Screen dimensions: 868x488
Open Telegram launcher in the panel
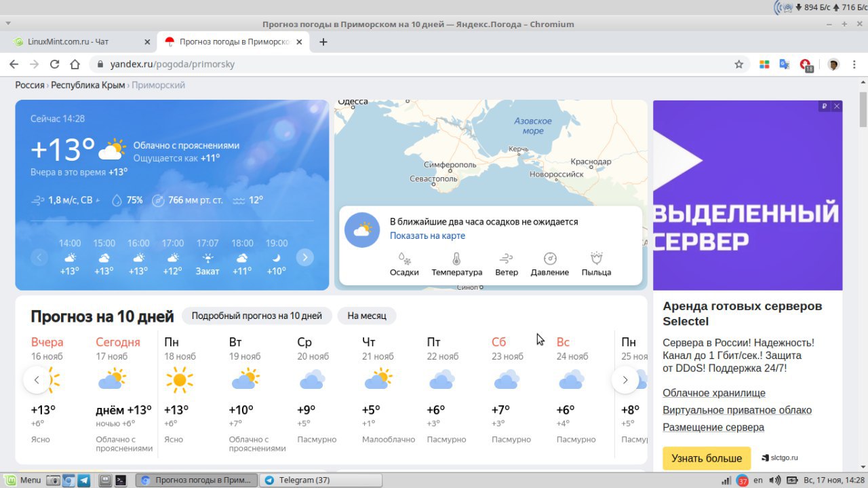(83, 480)
